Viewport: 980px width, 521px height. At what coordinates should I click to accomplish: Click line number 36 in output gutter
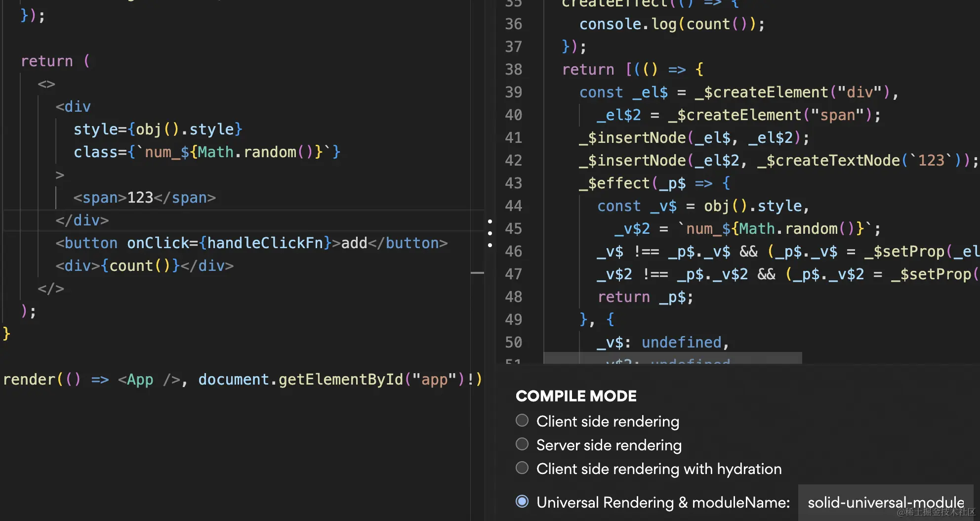tap(514, 24)
